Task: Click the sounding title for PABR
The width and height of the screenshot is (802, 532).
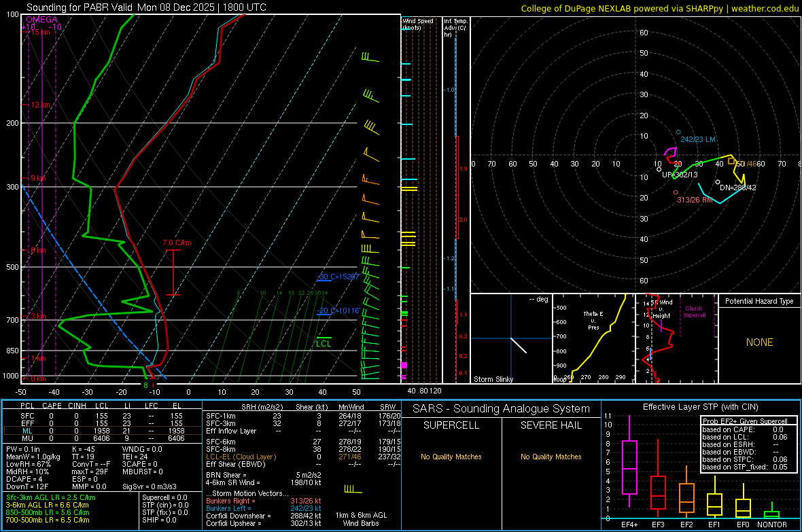Action: 146,7
